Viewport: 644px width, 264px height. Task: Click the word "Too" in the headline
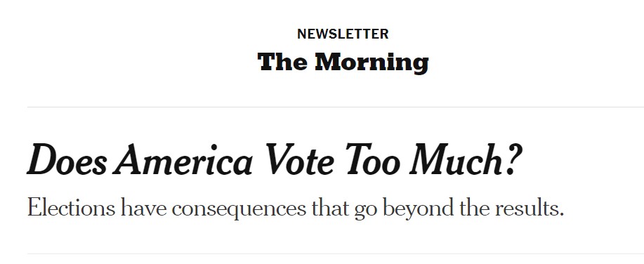pyautogui.click(x=372, y=161)
